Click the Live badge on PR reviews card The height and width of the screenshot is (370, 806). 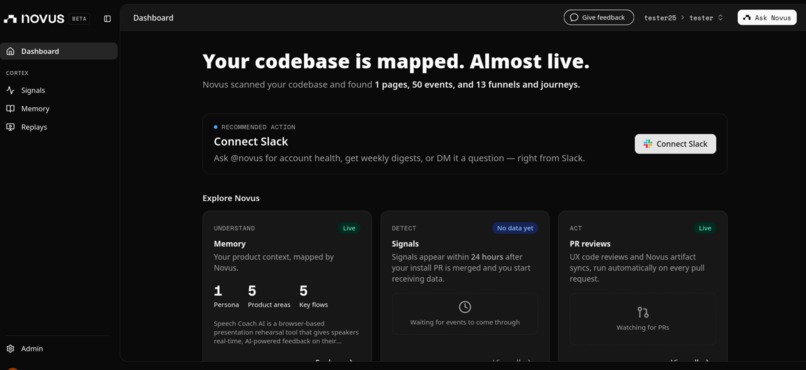(705, 228)
